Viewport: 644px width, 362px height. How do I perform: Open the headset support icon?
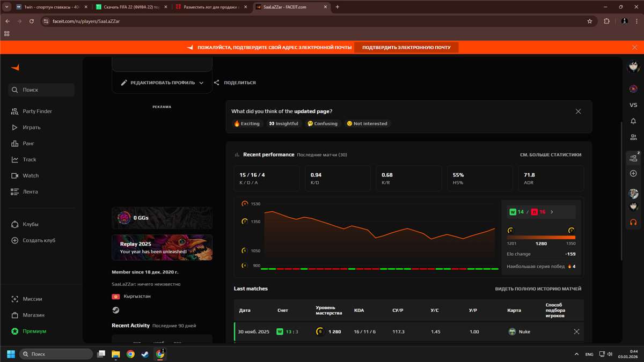point(633,221)
